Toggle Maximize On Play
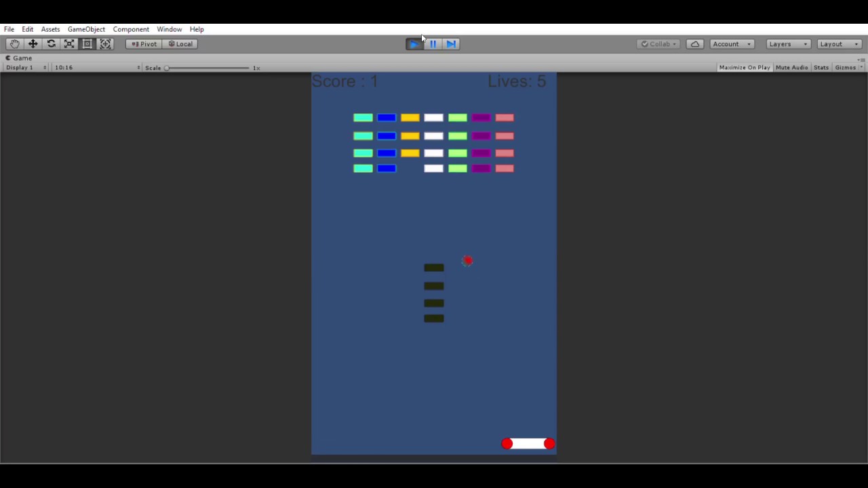Screen dimensions: 868x488 [745, 68]
